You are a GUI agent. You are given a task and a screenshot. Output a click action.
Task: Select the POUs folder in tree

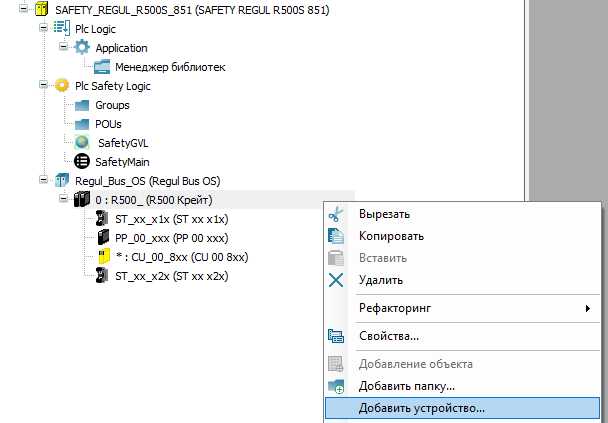108,124
